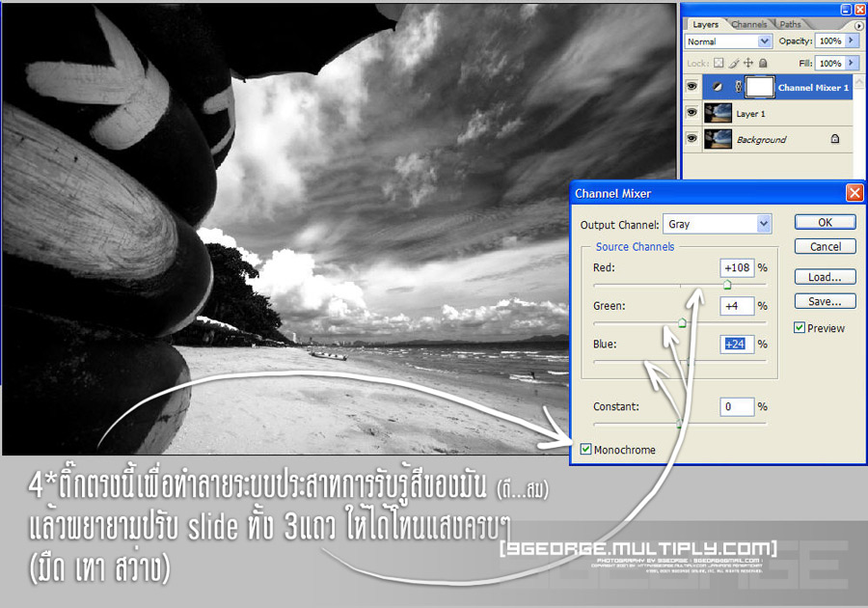Click the lock image pixels brush icon
Screen dimensions: 868x608
(x=735, y=64)
